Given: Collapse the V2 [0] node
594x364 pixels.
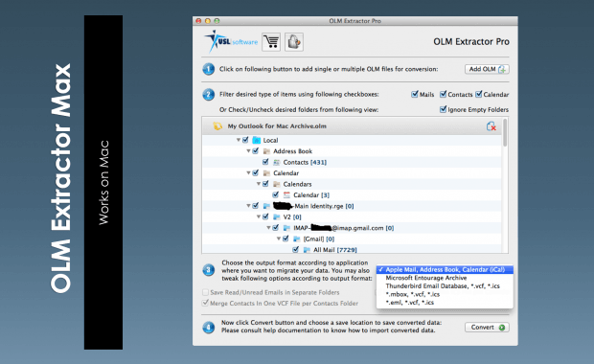Looking at the screenshot, I should tap(259, 216).
